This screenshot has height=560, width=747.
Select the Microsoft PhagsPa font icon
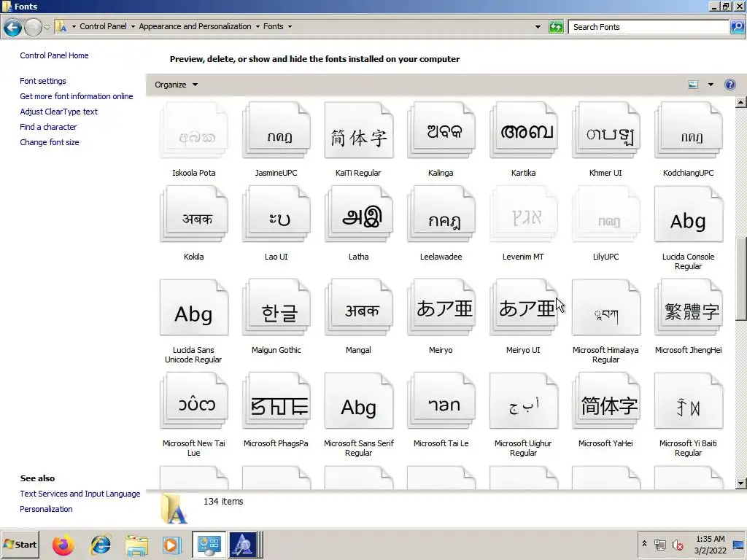[276, 400]
